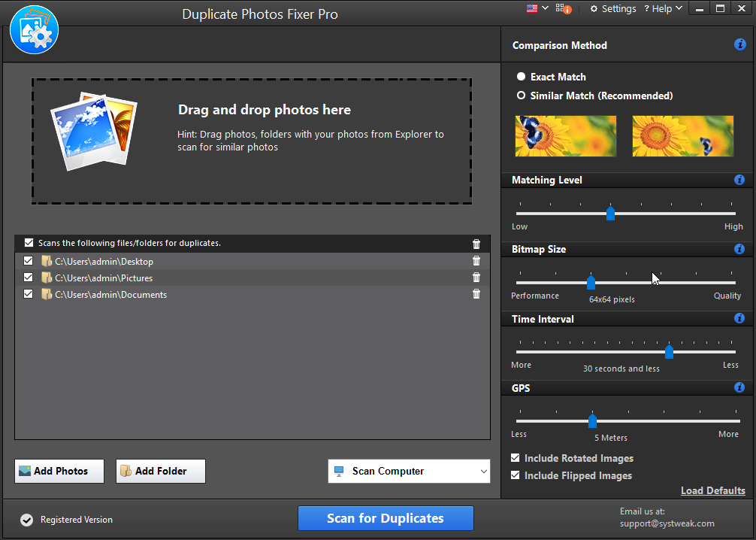Click the GPS section info icon
Screen dimensions: 756x540
click(739, 387)
